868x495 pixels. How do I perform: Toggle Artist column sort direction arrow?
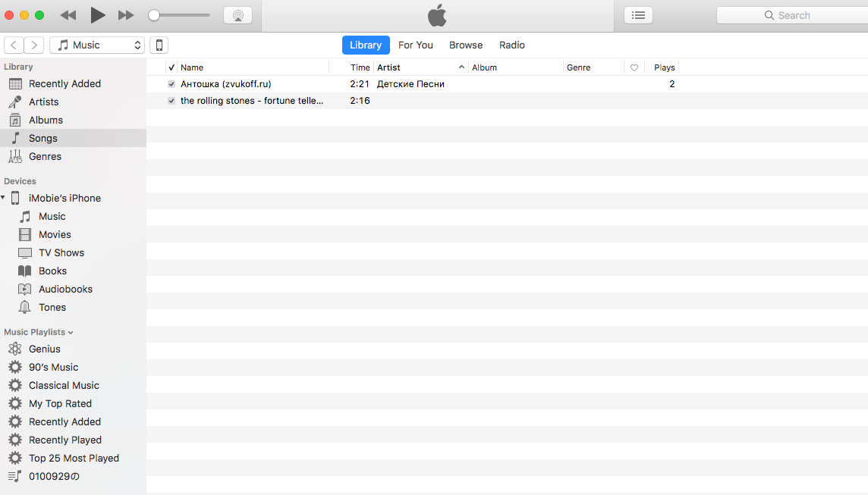point(461,67)
